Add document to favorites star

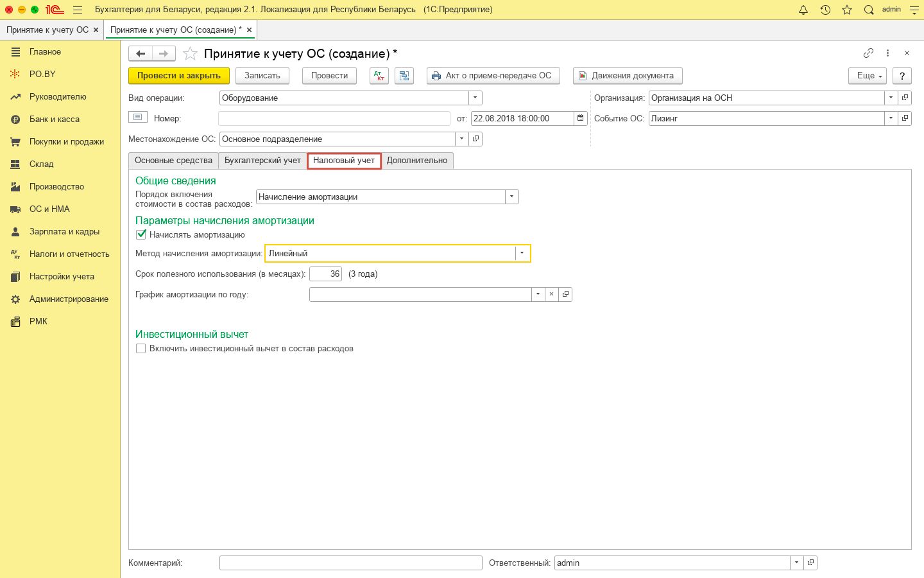[190, 53]
